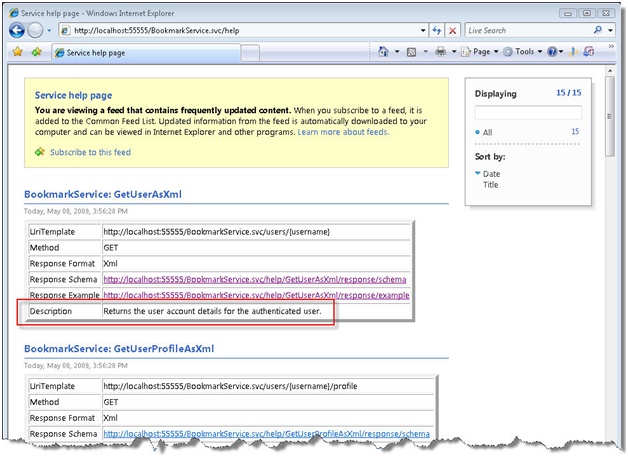This screenshot has width=628, height=459.
Task: Click the Learn more about feeds link
Action: tap(343, 132)
